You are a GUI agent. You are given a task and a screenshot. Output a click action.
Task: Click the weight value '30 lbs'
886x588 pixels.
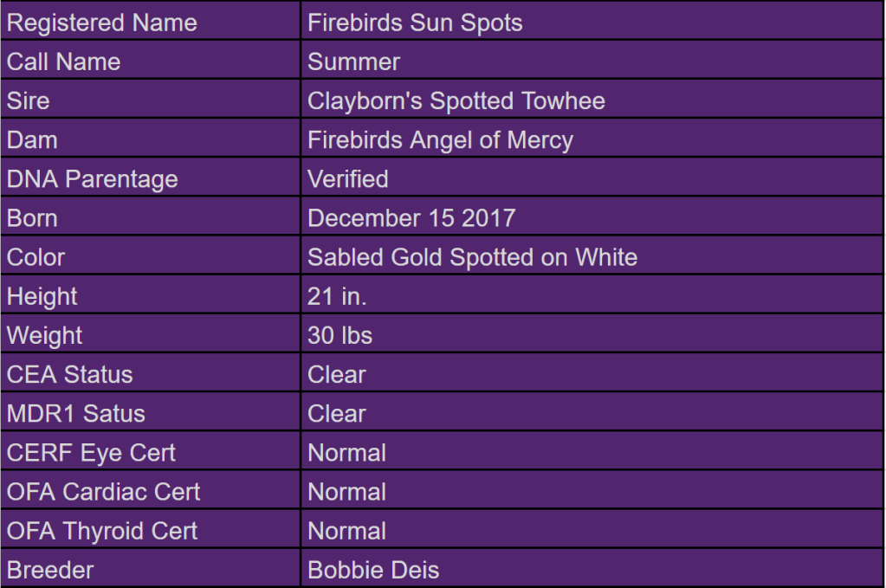tap(340, 335)
